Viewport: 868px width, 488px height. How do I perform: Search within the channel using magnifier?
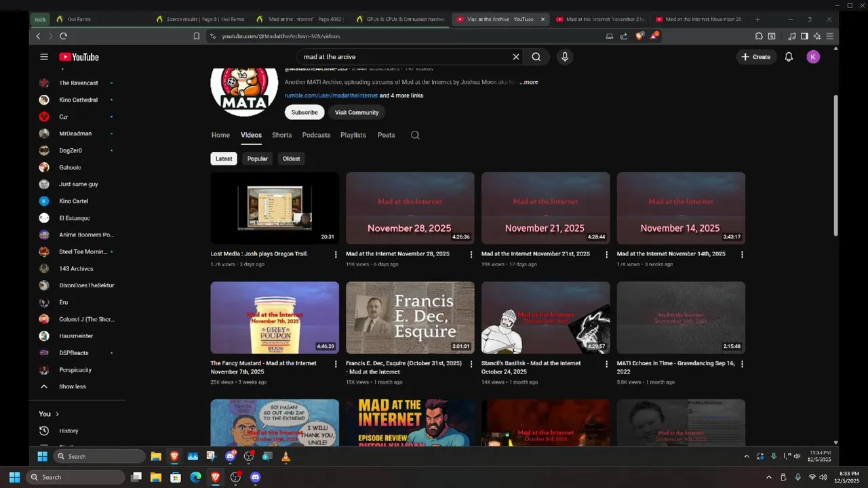point(415,135)
